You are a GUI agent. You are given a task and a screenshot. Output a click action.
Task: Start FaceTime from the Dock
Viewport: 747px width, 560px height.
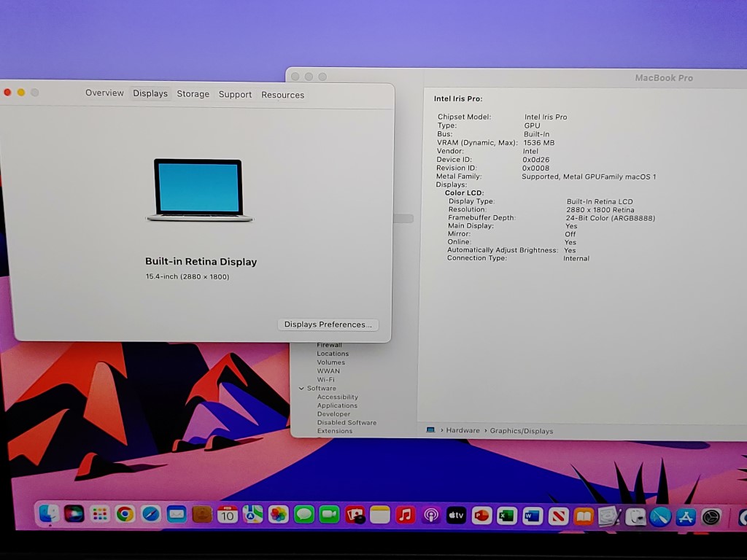(x=329, y=514)
